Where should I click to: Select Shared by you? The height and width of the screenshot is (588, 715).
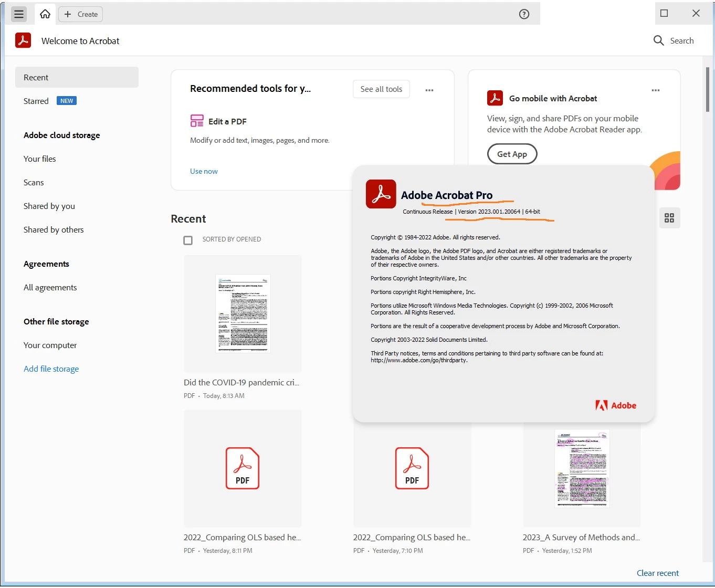tap(49, 206)
